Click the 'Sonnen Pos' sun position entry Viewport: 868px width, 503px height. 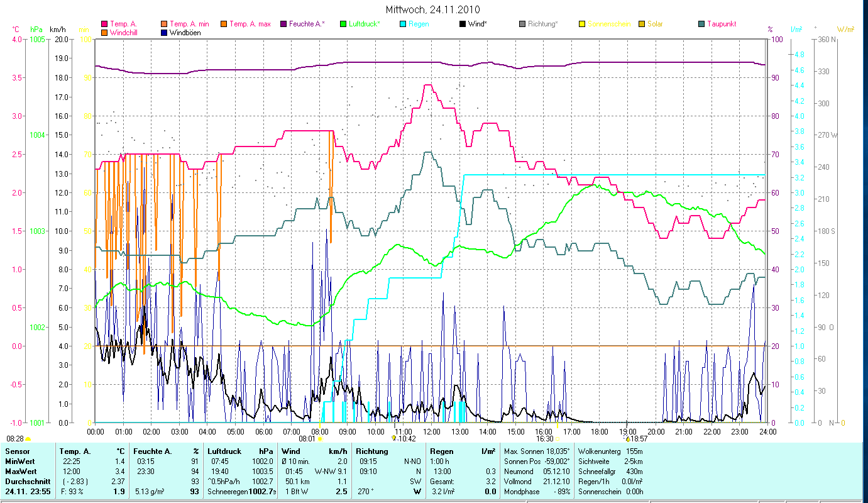click(x=537, y=461)
